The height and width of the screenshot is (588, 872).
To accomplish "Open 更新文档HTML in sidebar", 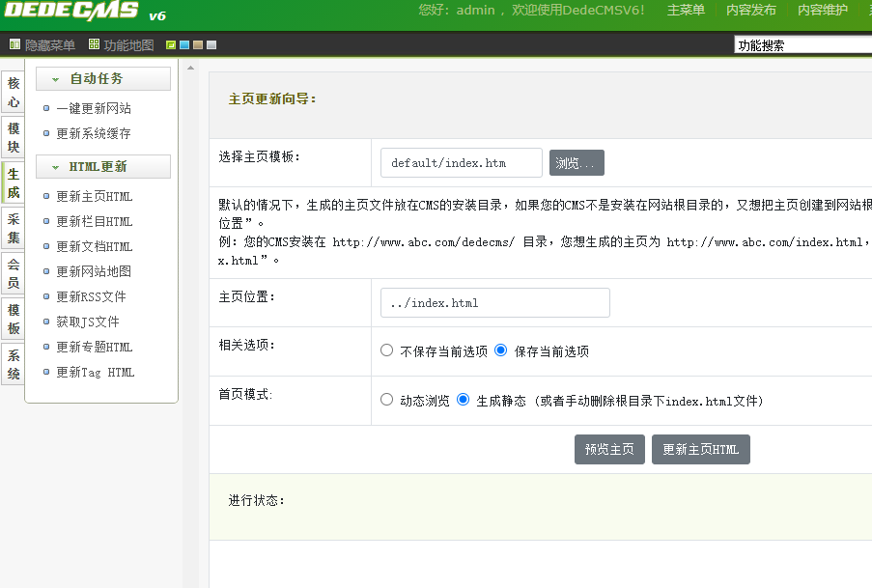I will click(x=94, y=246).
